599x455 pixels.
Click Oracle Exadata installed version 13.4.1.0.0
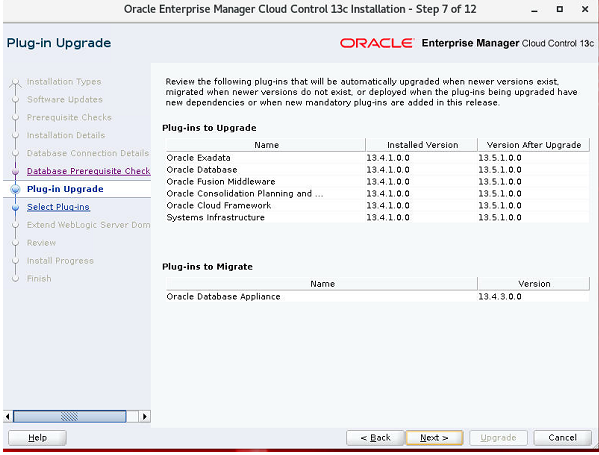coord(388,158)
